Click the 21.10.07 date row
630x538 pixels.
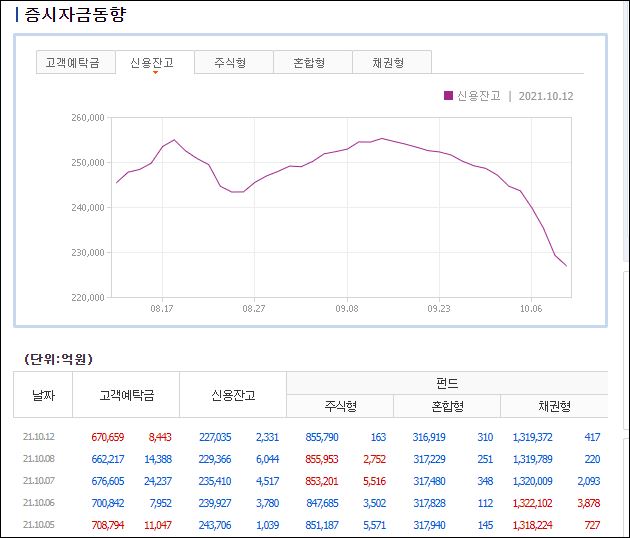(x=39, y=481)
